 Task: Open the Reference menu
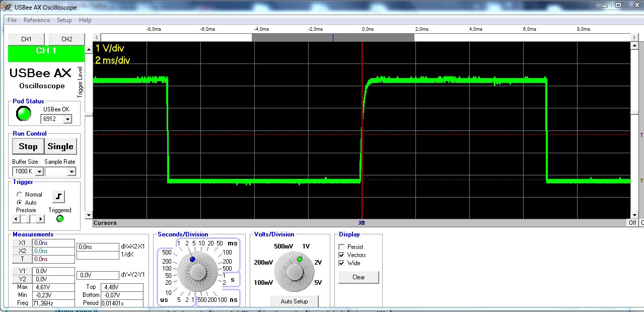(37, 20)
